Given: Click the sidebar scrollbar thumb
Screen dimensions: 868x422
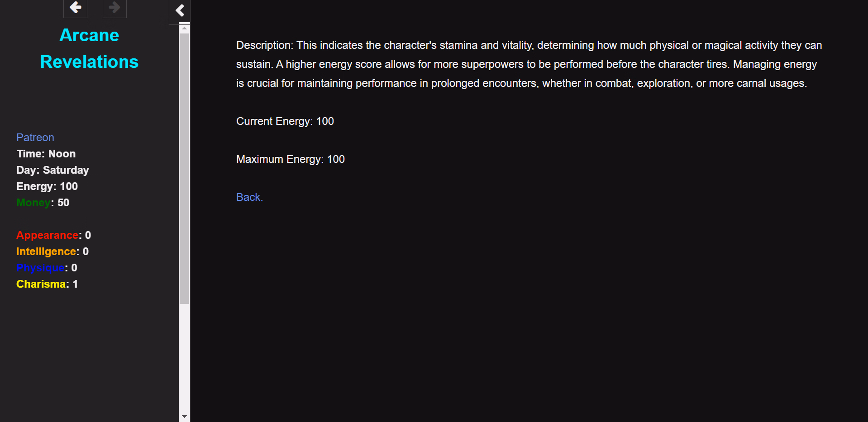Looking at the screenshot, I should 184,168.
